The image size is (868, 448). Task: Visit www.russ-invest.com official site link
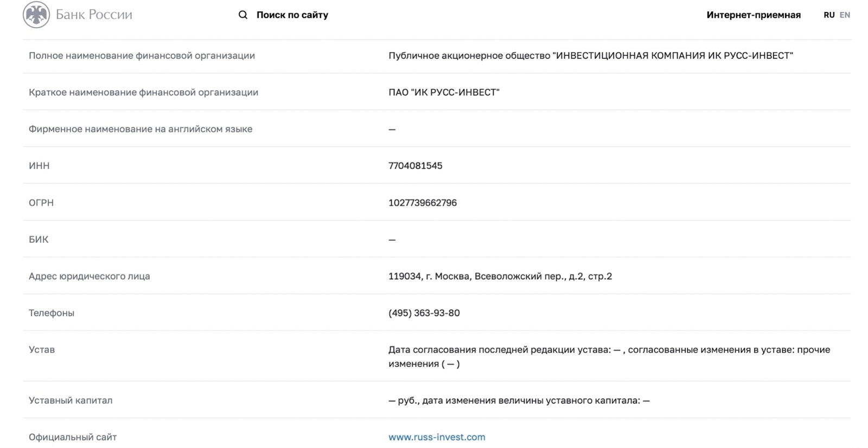437,437
